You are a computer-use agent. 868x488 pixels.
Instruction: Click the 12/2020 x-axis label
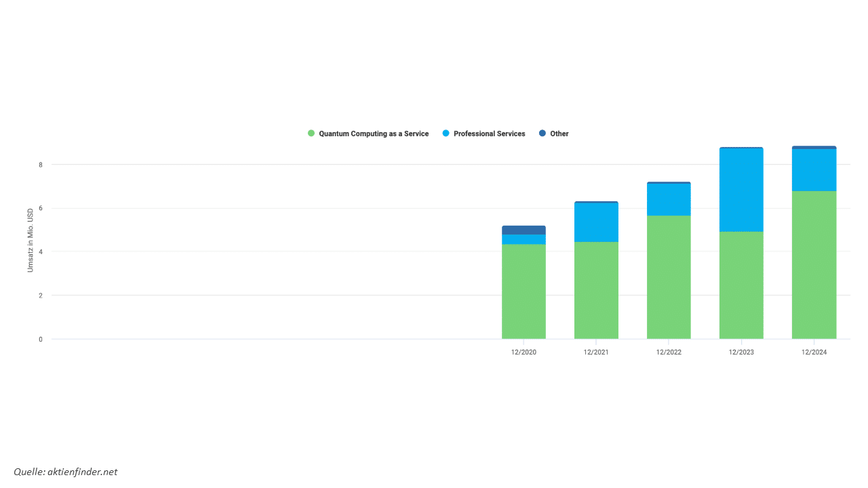[524, 352]
